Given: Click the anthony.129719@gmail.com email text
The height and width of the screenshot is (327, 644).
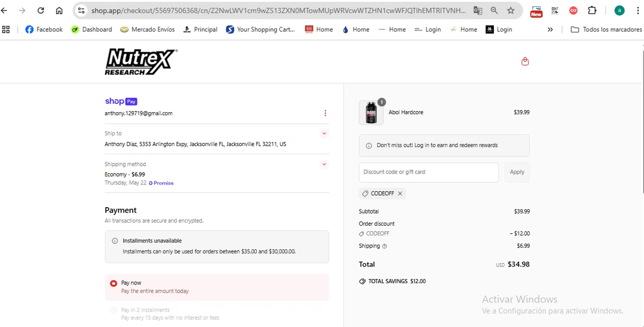Looking at the screenshot, I should pyautogui.click(x=139, y=113).
